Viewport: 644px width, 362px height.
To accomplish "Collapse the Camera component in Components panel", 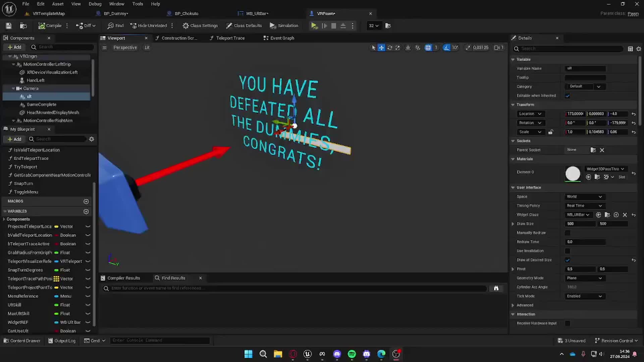I will click(14, 88).
